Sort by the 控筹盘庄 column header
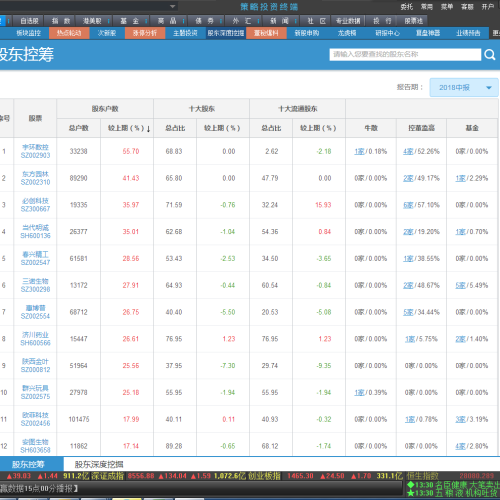The height and width of the screenshot is (500, 500). [x=421, y=128]
